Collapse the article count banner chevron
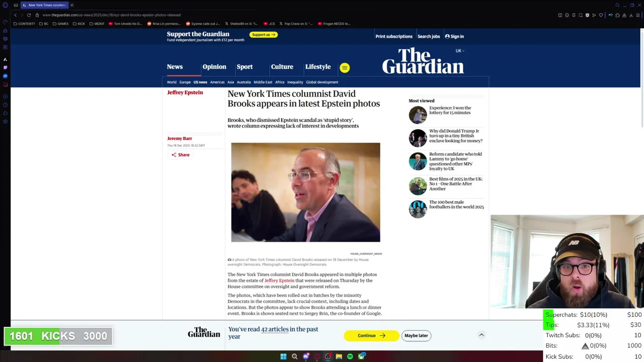This screenshot has width=644, height=362. [x=481, y=335]
